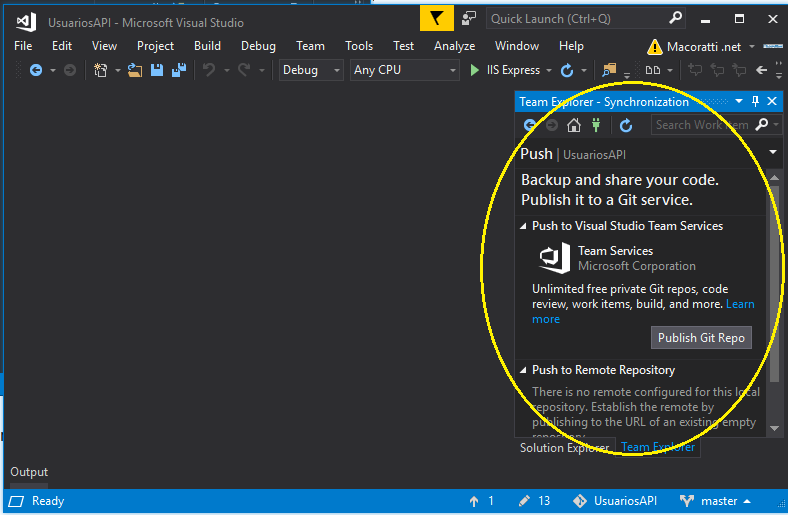Open the New Project icon dropdown arrow
Screen dimensions: 790x515
[117, 71]
